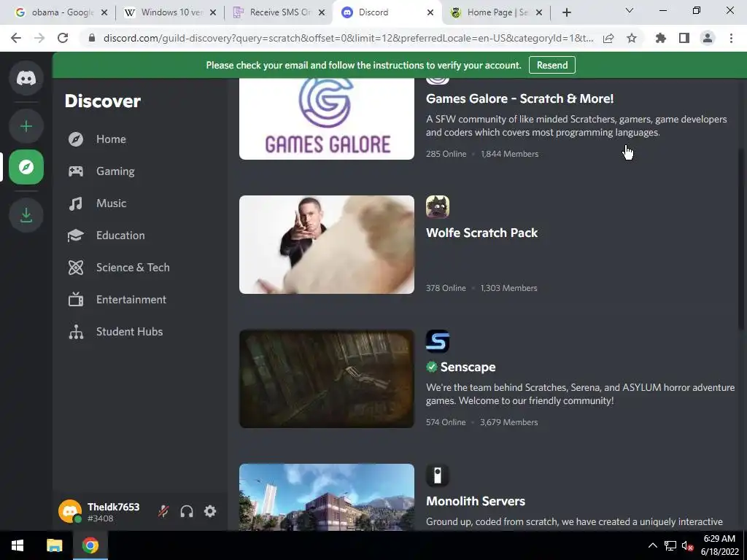This screenshot has height=560, width=747.
Task: Select the Explore Public Servers compass icon
Action: click(26, 167)
